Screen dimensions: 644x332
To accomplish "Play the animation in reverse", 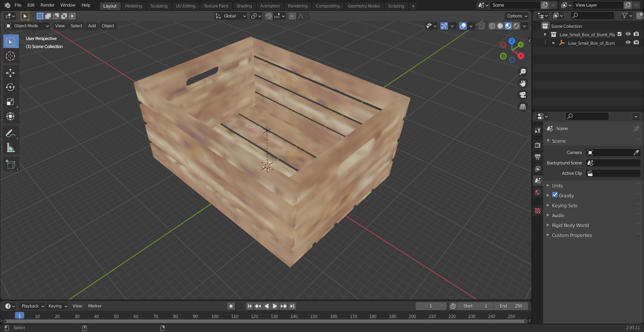I will 267,306.
